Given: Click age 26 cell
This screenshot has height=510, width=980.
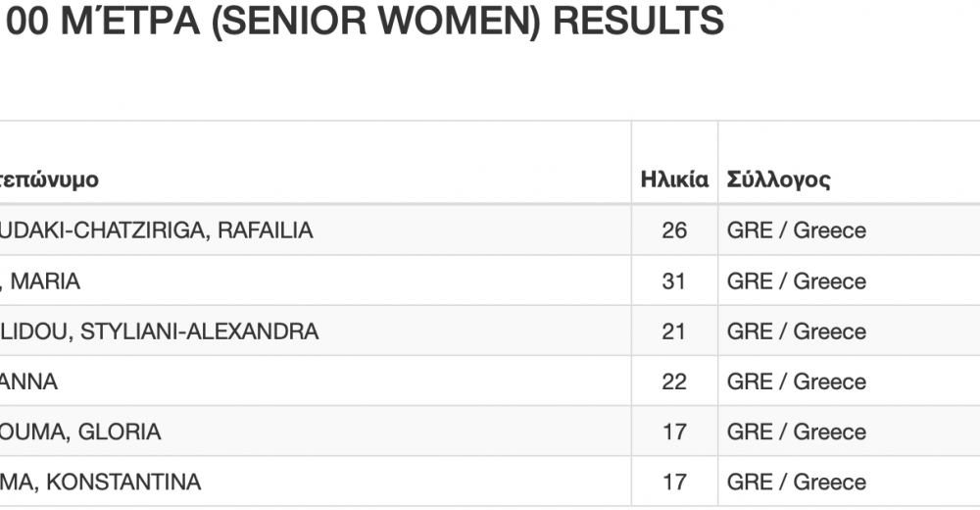Looking at the screenshot, I should coord(674,230).
